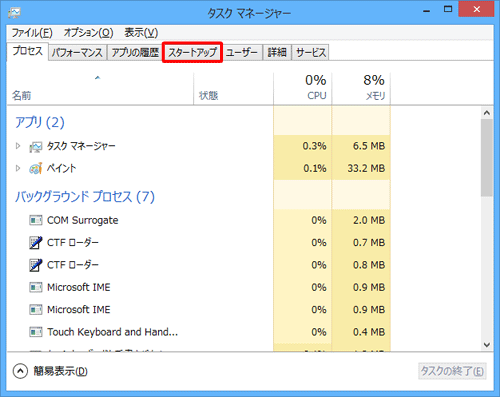Click the タスク マネージャー process icon

click(x=36, y=146)
